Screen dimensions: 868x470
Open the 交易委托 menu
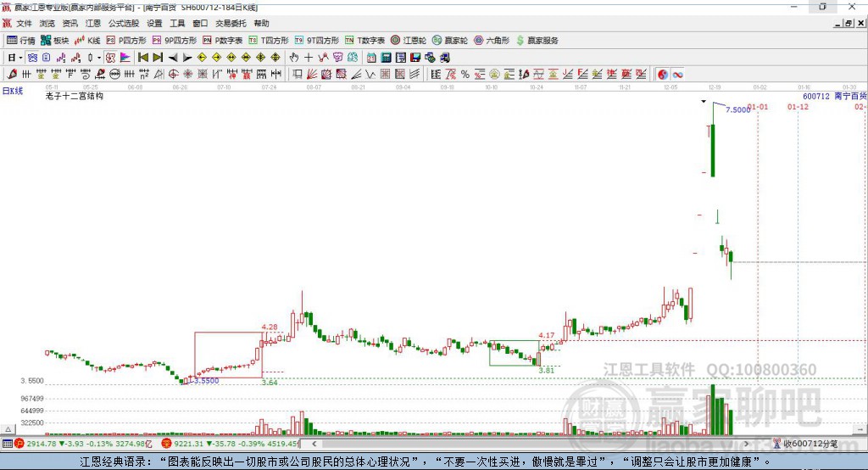pyautogui.click(x=231, y=23)
